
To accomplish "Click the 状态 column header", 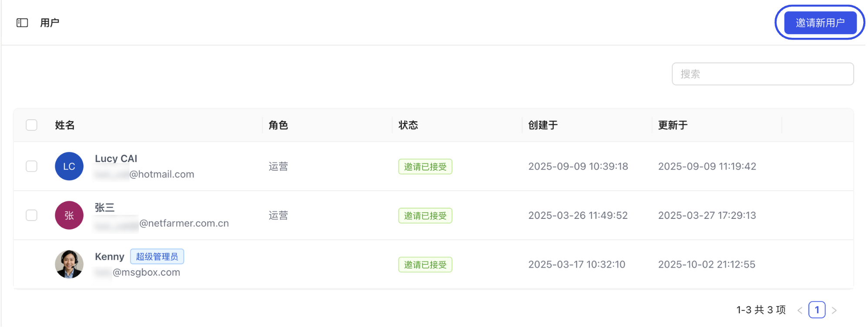I will click(x=408, y=125).
